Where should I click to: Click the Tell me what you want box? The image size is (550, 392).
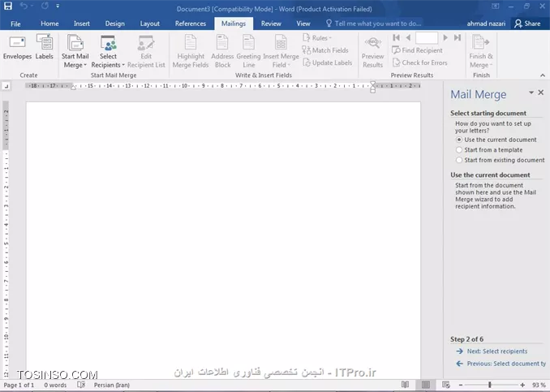tap(374, 24)
